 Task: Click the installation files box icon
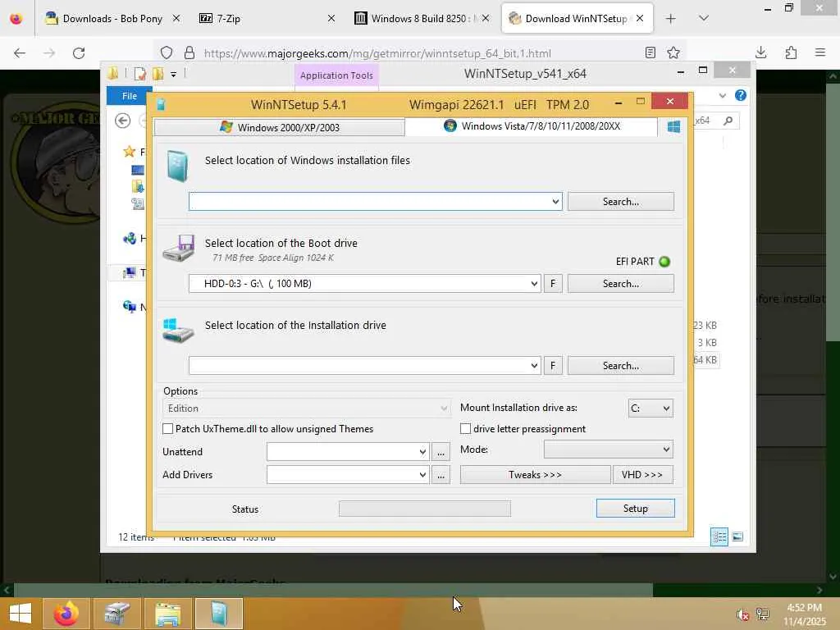[x=177, y=166]
